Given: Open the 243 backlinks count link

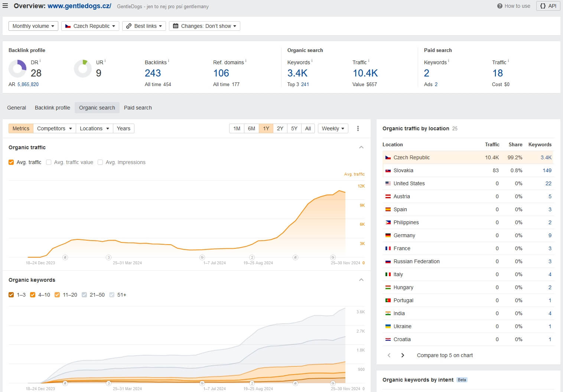Looking at the screenshot, I should 153,73.
